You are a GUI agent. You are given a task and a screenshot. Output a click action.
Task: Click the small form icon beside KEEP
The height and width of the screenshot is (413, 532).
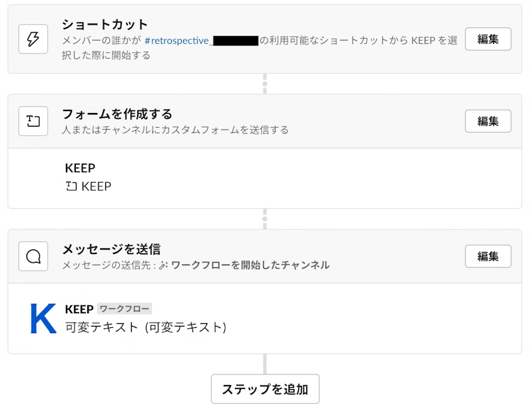tap(71, 186)
